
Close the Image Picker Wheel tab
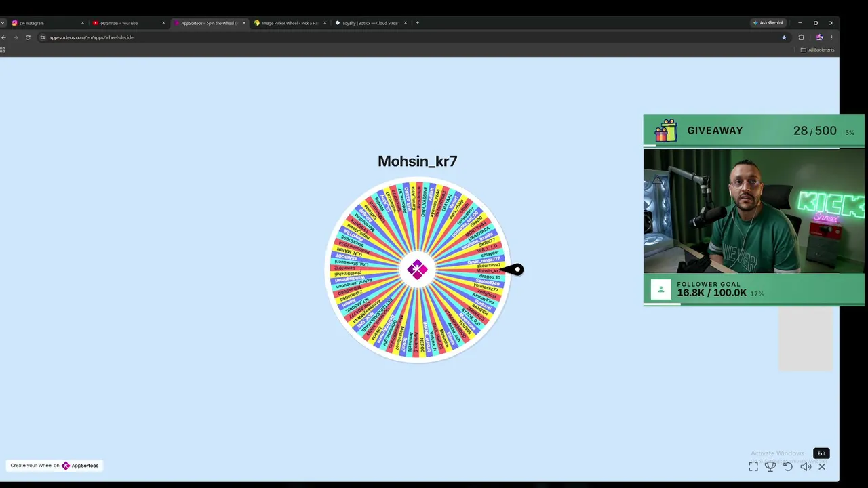pyautogui.click(x=325, y=23)
